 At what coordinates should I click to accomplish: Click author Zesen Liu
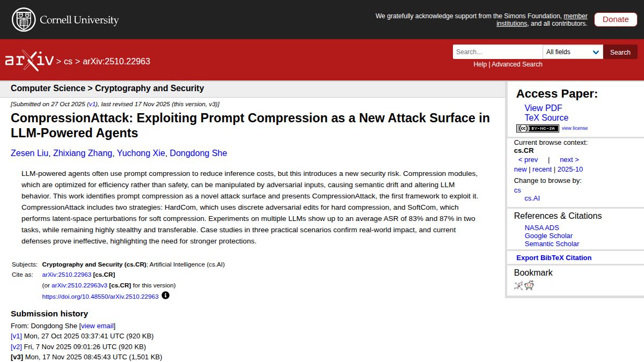pos(28,153)
